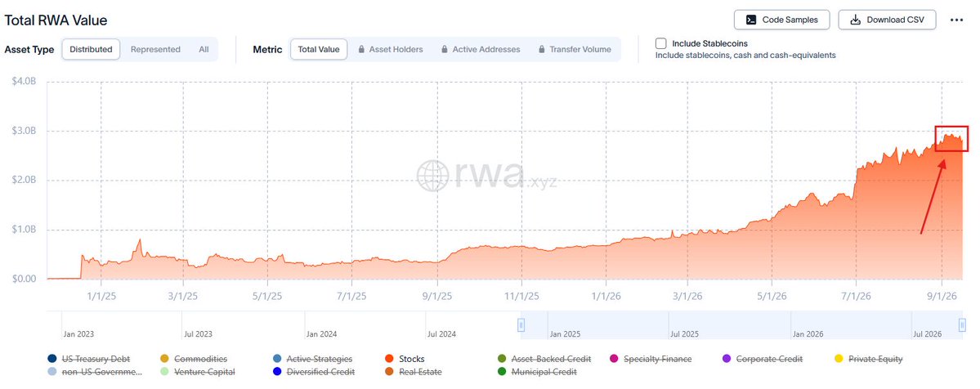Toggle Active Strategies legend series
The width and height of the screenshot is (980, 389).
pyautogui.click(x=312, y=359)
